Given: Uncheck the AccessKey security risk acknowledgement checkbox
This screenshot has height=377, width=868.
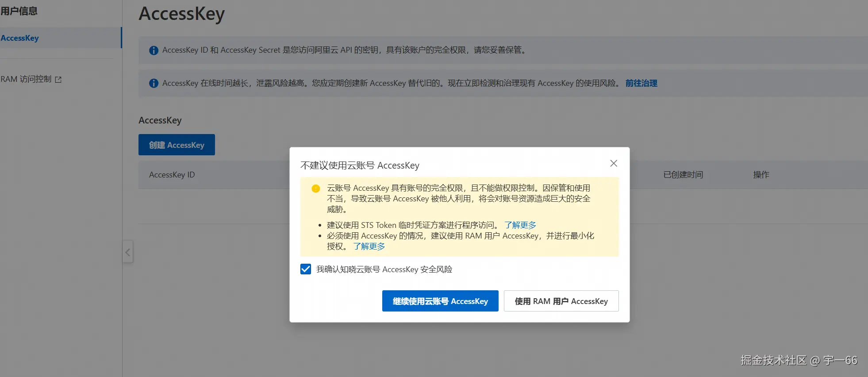Looking at the screenshot, I should [306, 269].
